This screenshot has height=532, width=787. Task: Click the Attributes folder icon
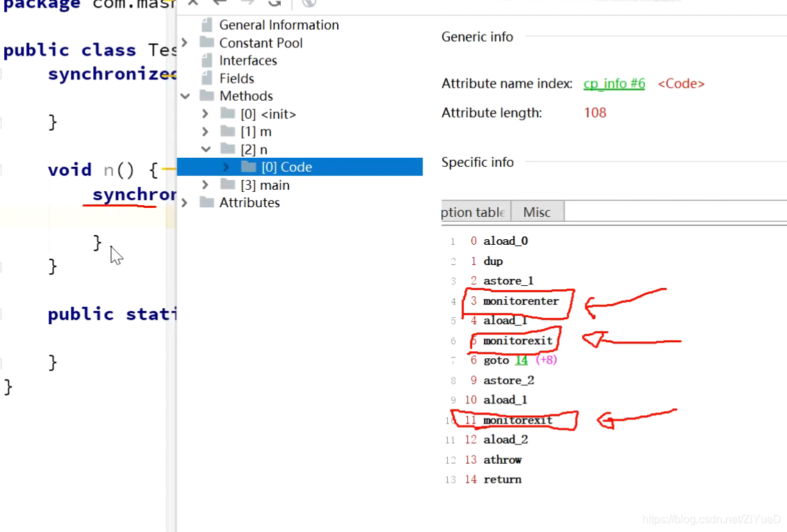coord(206,202)
